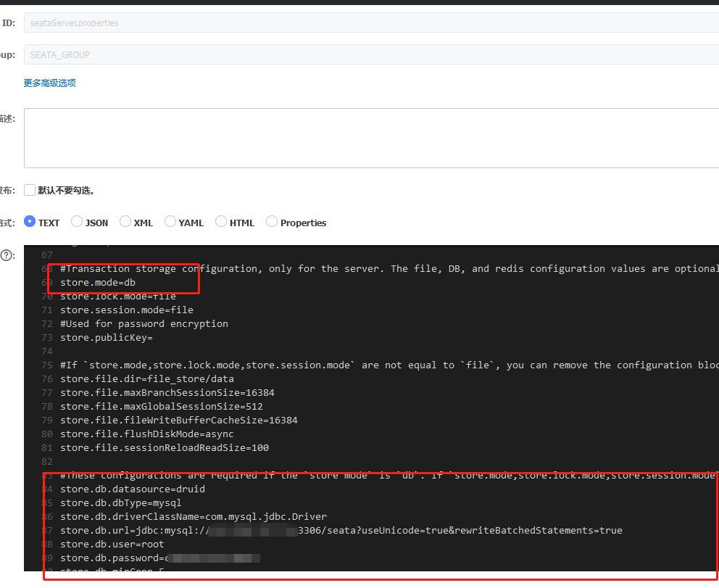The width and height of the screenshot is (719, 588).
Task: Click the line store.mode=db
Action: (98, 283)
